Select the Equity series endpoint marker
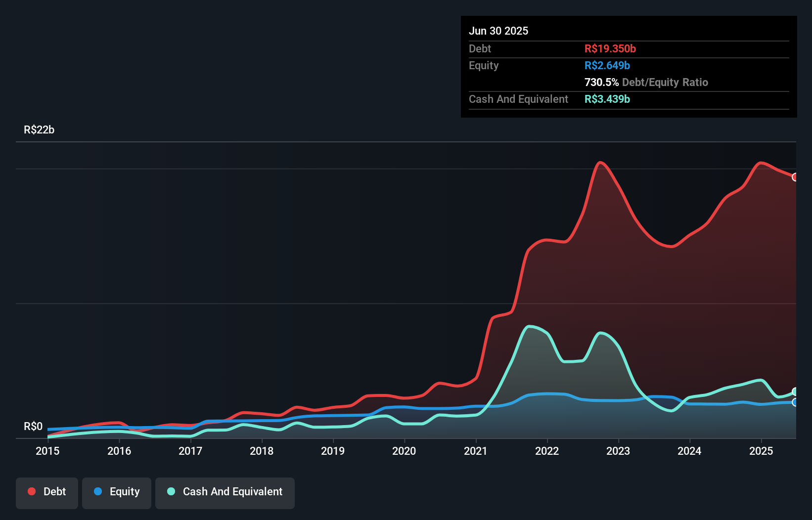The width and height of the screenshot is (812, 520). (x=795, y=403)
